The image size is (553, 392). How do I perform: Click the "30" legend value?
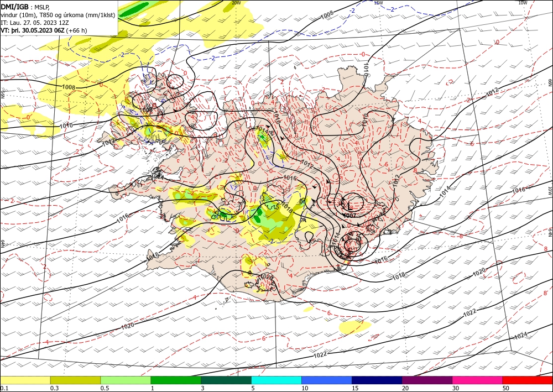(456, 388)
